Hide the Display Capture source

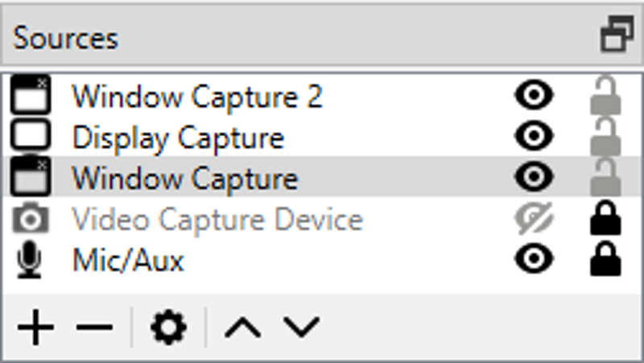534,136
